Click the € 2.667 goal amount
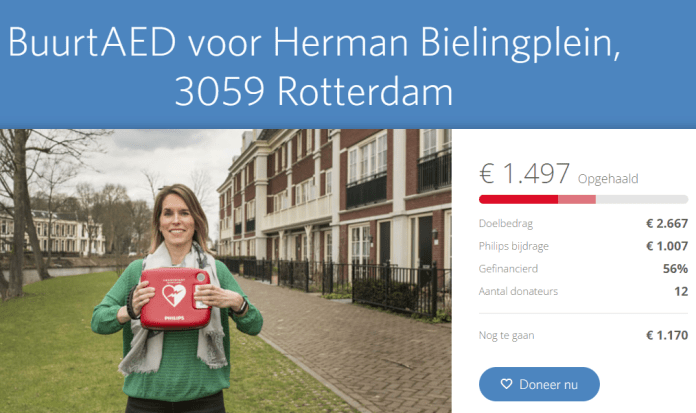 tap(667, 223)
